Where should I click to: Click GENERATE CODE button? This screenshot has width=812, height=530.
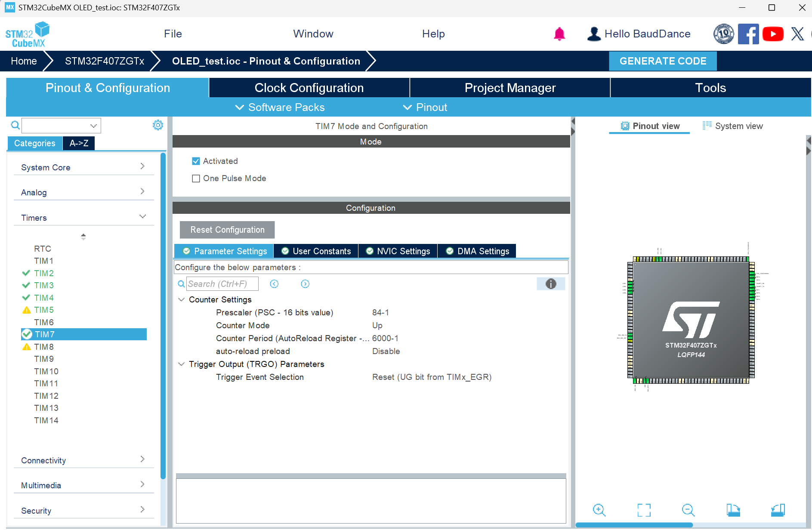click(663, 61)
